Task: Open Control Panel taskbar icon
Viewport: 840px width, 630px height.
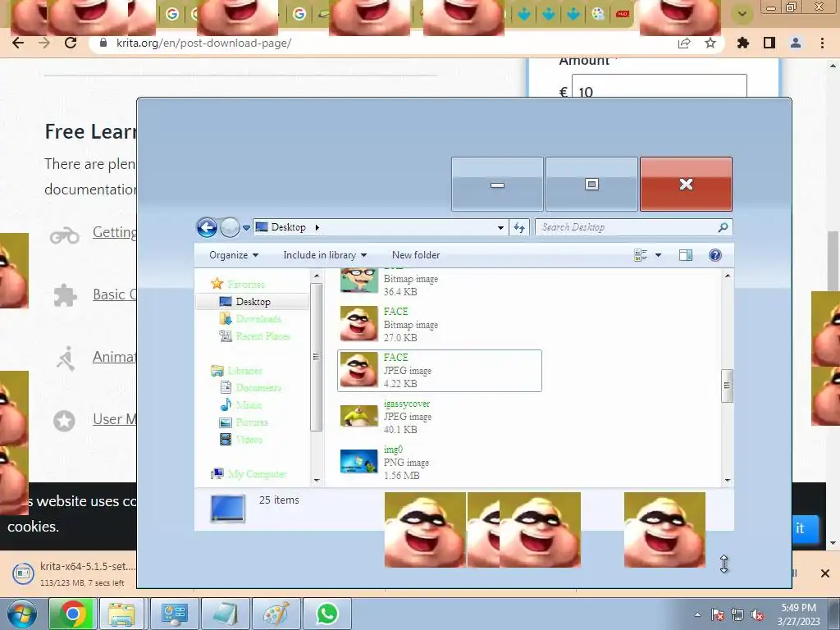Action: point(174,614)
